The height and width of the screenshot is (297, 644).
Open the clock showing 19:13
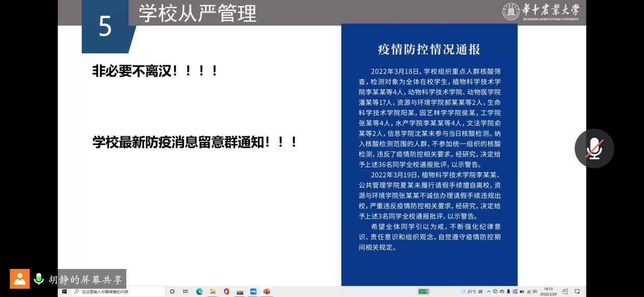[x=548, y=291]
